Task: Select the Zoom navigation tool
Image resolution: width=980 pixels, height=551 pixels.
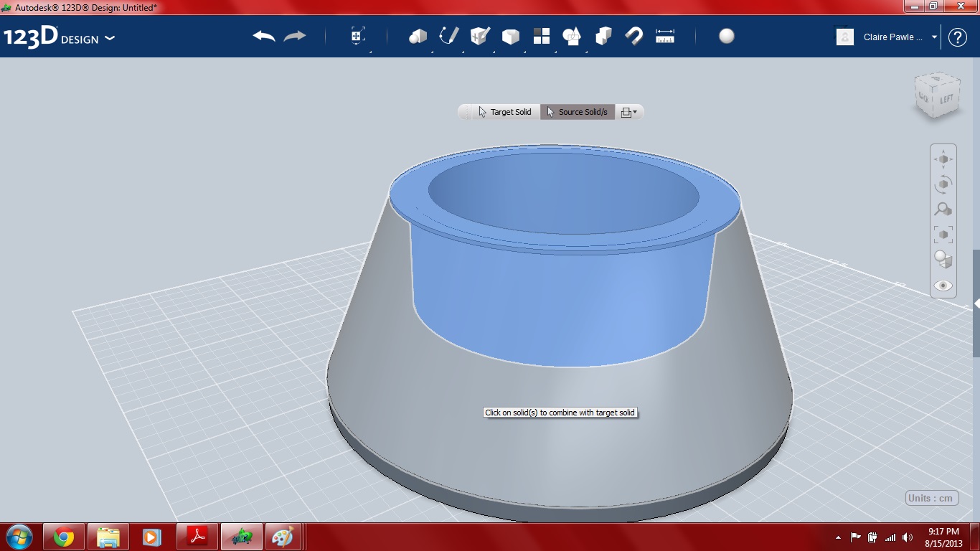Action: (x=943, y=209)
